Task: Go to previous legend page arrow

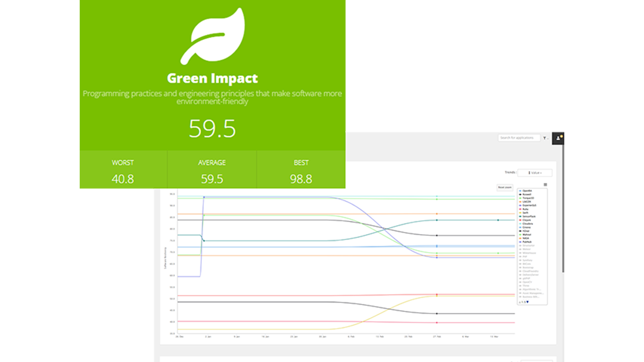Action: 520,302
